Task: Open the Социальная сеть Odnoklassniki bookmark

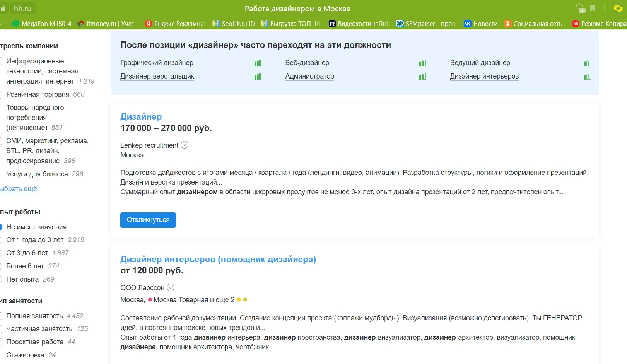Action: (535, 24)
